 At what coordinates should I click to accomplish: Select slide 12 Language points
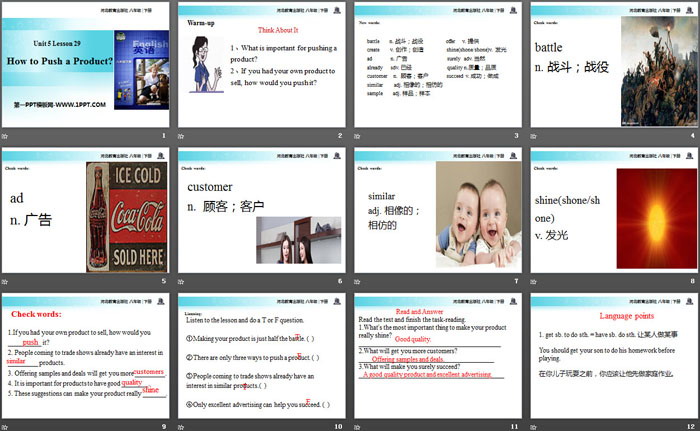614,356
